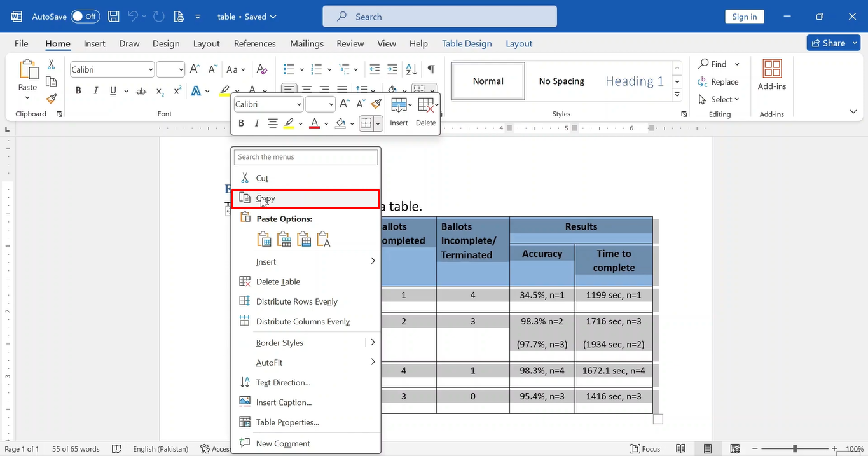The image size is (868, 456).
Task: Click the zoom slider in status bar
Action: pyautogui.click(x=794, y=448)
